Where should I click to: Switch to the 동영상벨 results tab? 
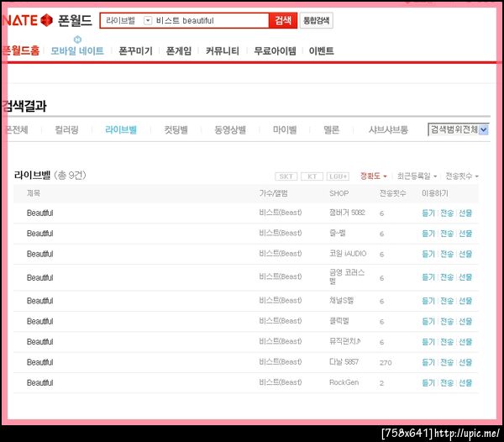[x=230, y=130]
